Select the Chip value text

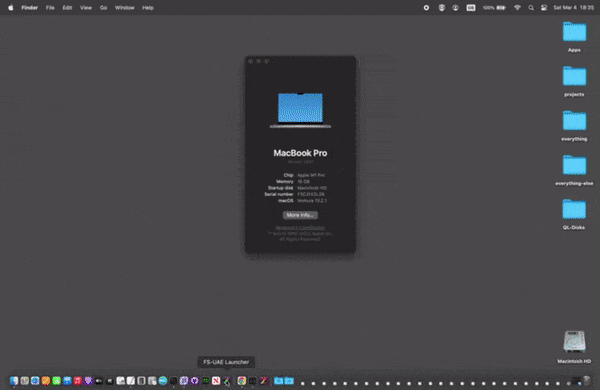click(311, 175)
